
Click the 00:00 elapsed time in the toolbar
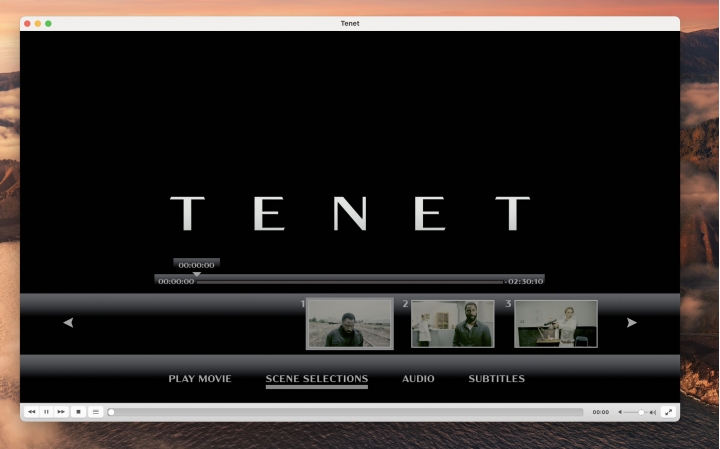601,412
